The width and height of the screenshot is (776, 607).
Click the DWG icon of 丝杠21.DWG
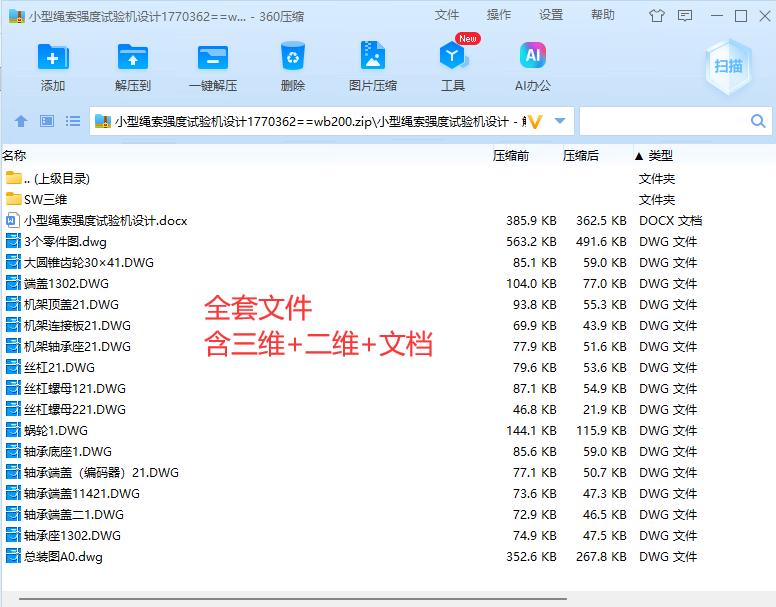coord(13,367)
